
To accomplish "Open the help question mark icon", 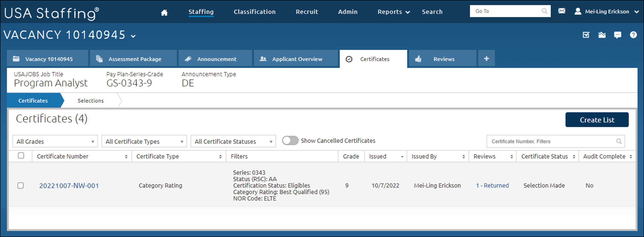I will [633, 35].
